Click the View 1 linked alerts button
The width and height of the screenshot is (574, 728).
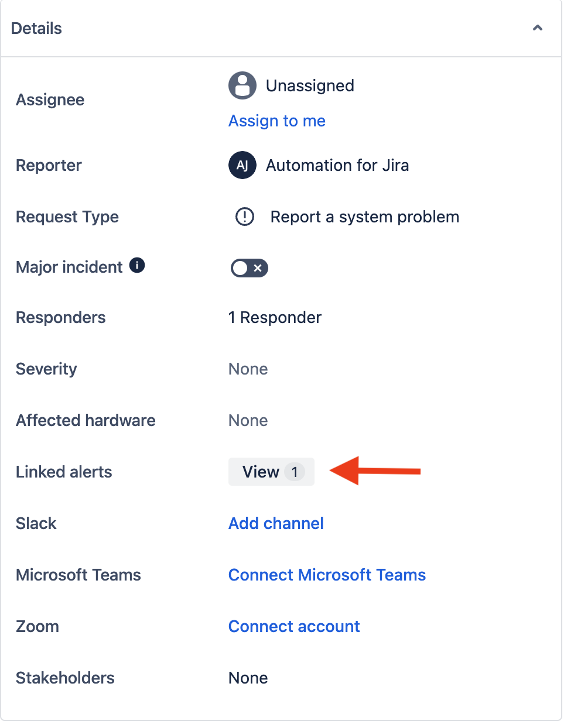pos(271,472)
